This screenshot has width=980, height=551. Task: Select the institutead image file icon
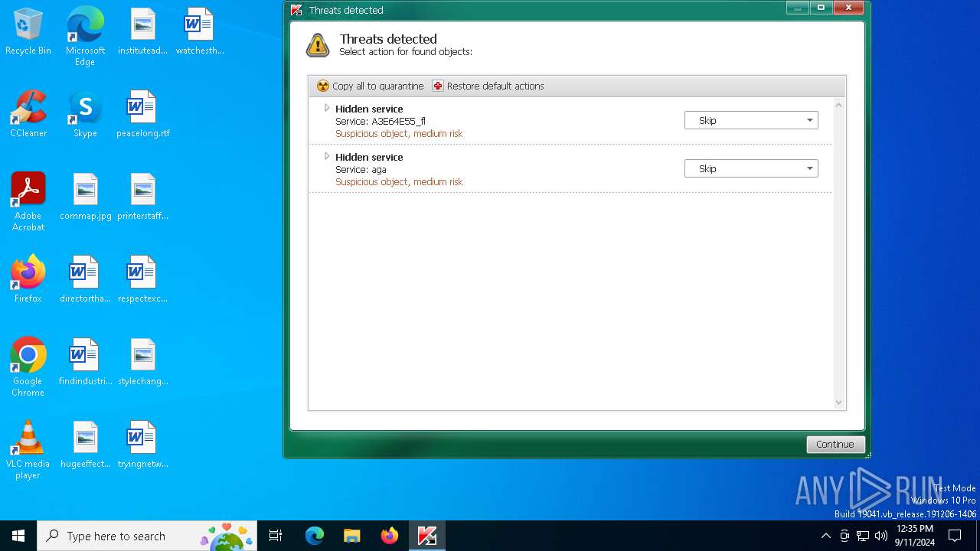click(142, 31)
